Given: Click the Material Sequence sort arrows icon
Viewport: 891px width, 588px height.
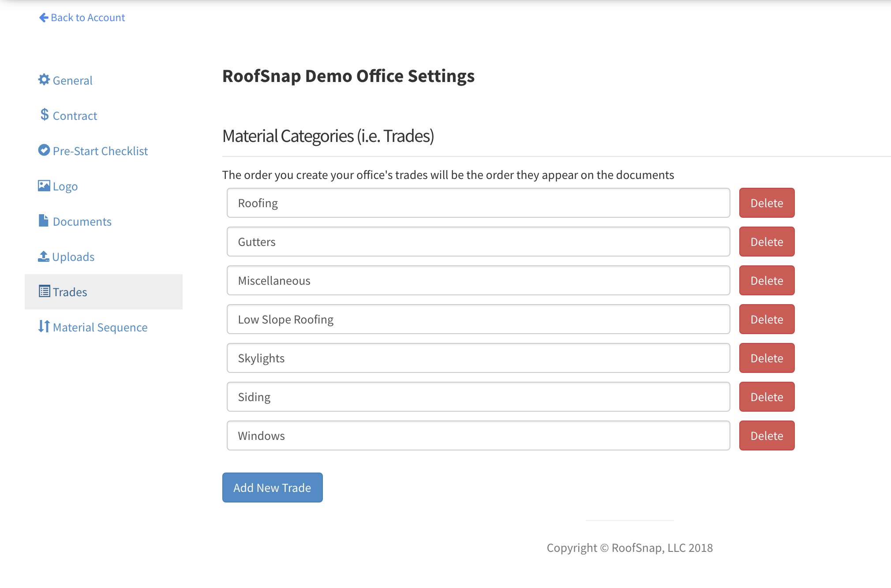Looking at the screenshot, I should tap(44, 326).
